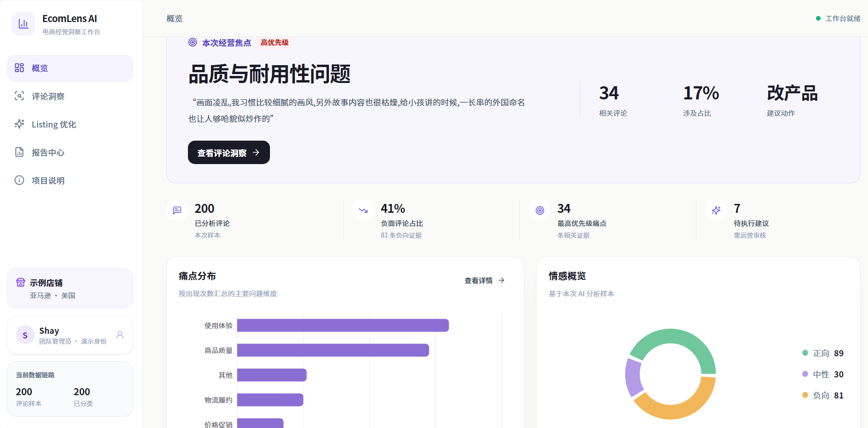The height and width of the screenshot is (428, 868).
Task: Click the 情感概览 panel title
Action: point(567,276)
